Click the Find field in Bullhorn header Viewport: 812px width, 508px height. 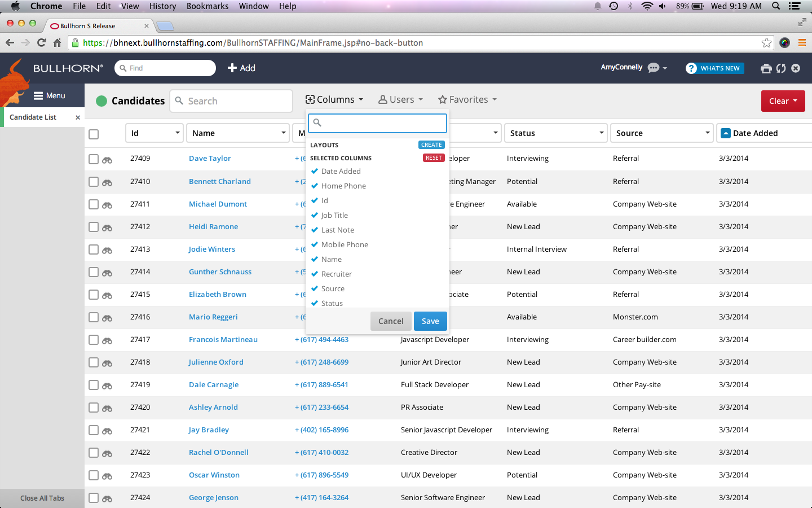165,68
